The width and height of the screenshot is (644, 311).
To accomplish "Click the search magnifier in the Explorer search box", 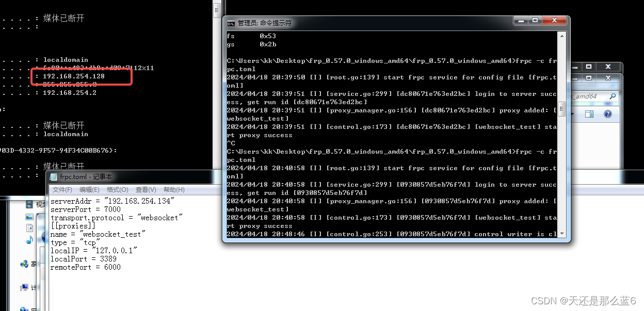I will pyautogui.click(x=613, y=96).
